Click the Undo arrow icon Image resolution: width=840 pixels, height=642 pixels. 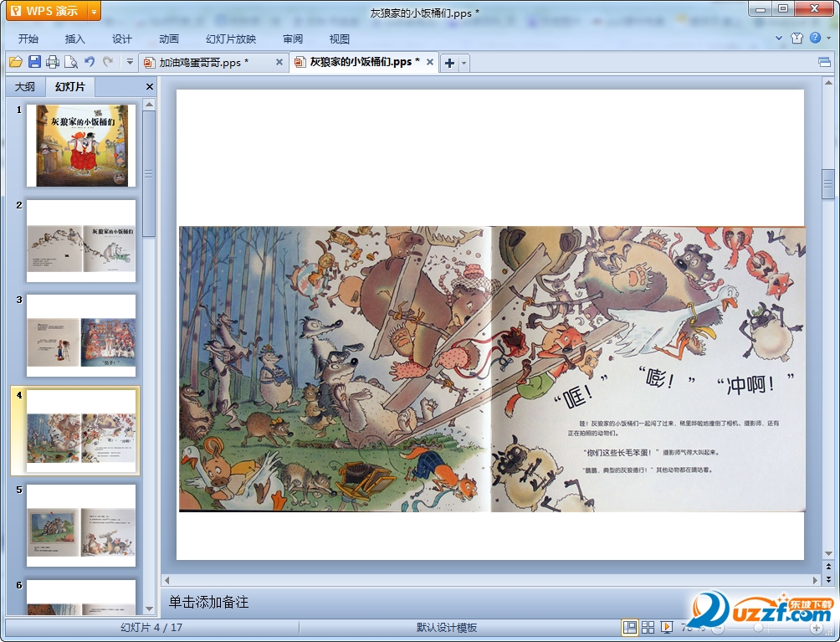click(x=90, y=62)
